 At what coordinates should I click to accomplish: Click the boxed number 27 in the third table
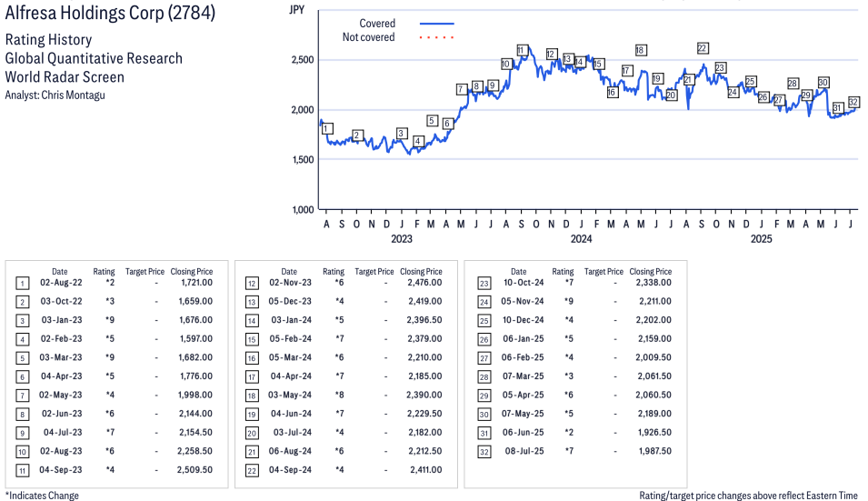(484, 358)
